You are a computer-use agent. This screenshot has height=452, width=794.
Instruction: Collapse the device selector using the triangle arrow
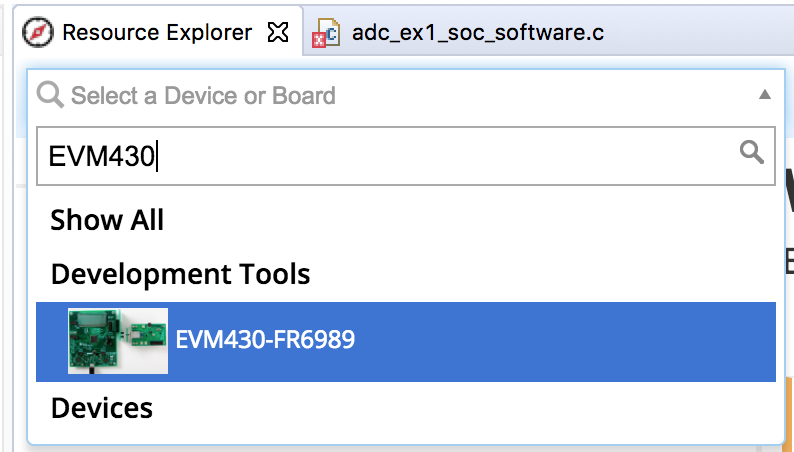pyautogui.click(x=764, y=95)
